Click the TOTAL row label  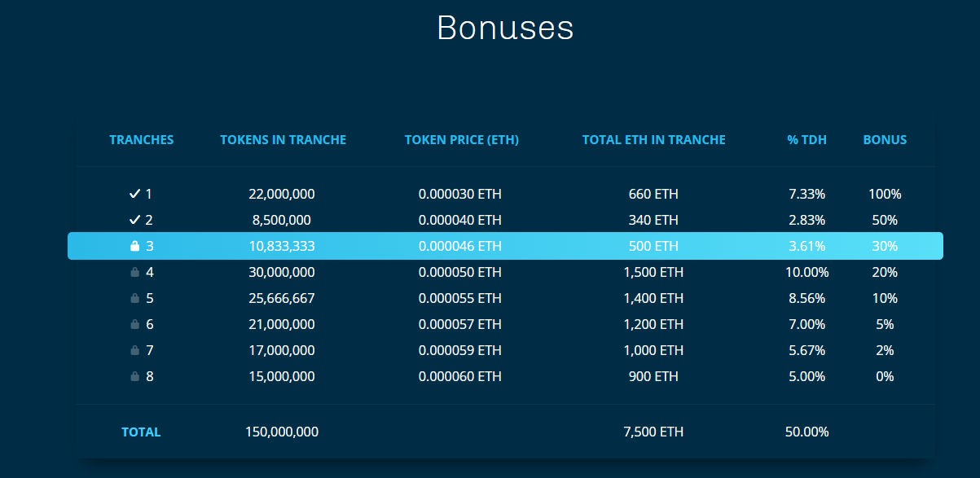(x=141, y=432)
